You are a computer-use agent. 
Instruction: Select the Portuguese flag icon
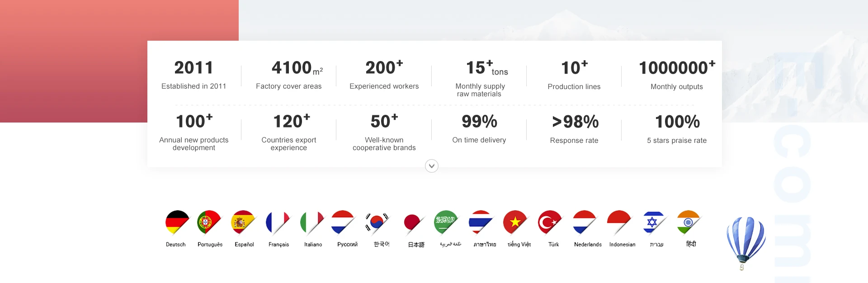click(x=208, y=222)
